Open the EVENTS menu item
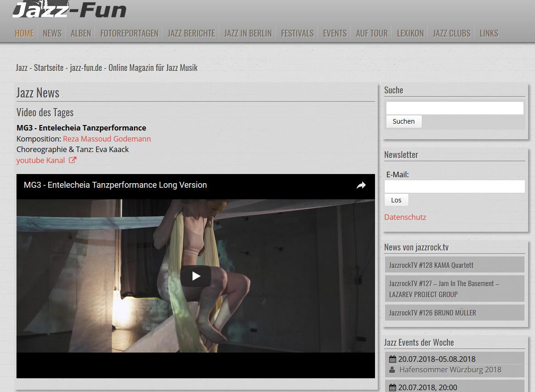Screen dimensions: 535x392 tap(335, 33)
